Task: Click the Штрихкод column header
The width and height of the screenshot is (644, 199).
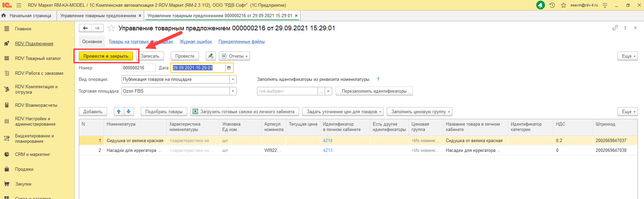Action: point(615,127)
